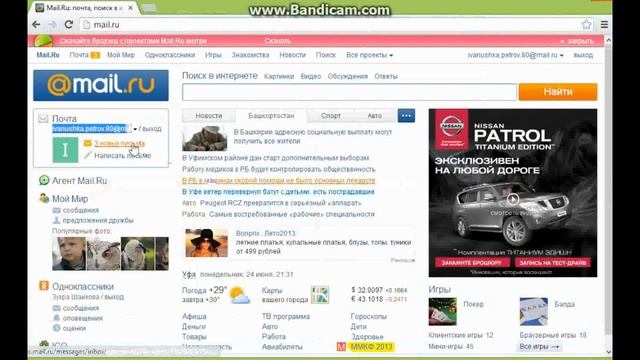Viewport: 640px width, 360px height.
Task: Click the browser back arrow
Action: pyautogui.click(x=36, y=25)
